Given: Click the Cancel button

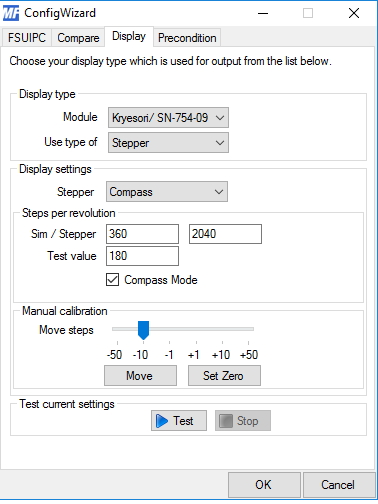Looking at the screenshot, I should (339, 485).
